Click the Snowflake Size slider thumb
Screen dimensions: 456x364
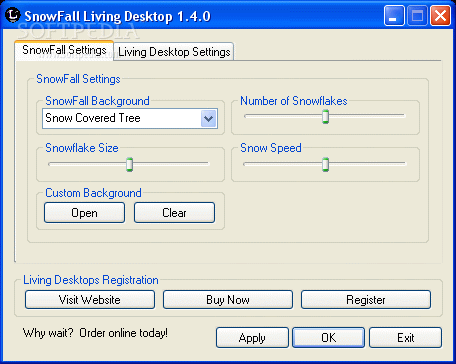(x=129, y=164)
